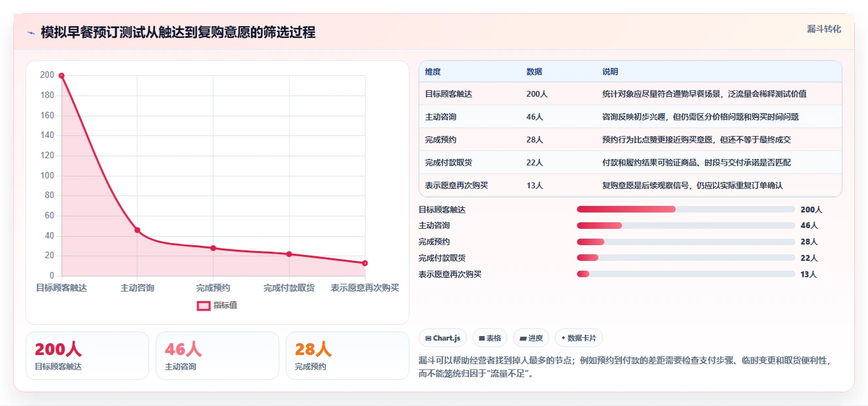Select table cell 表示愿意再次购买 in 维度 column
The height and width of the screenshot is (406, 868).
point(457,186)
